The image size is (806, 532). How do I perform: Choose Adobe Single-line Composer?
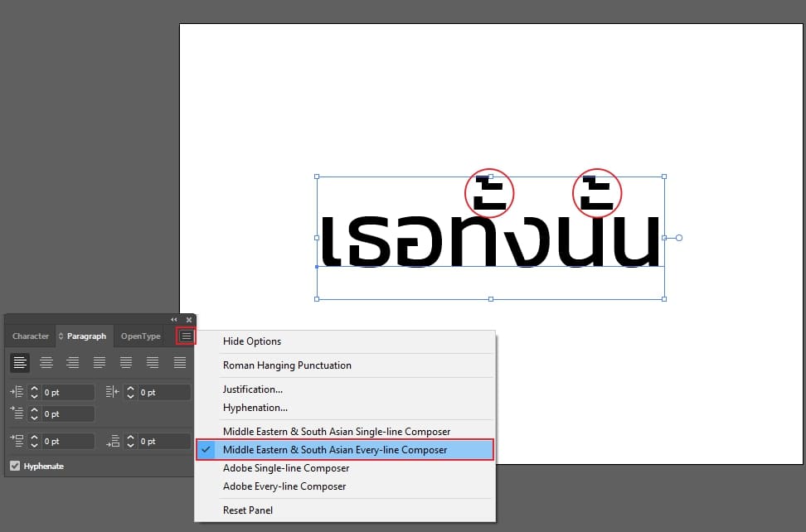(x=286, y=468)
